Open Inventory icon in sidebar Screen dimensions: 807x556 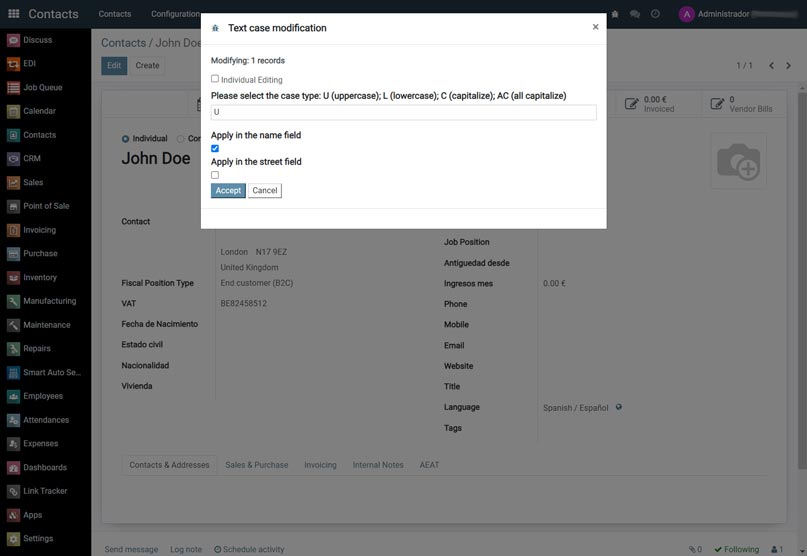(x=13, y=277)
